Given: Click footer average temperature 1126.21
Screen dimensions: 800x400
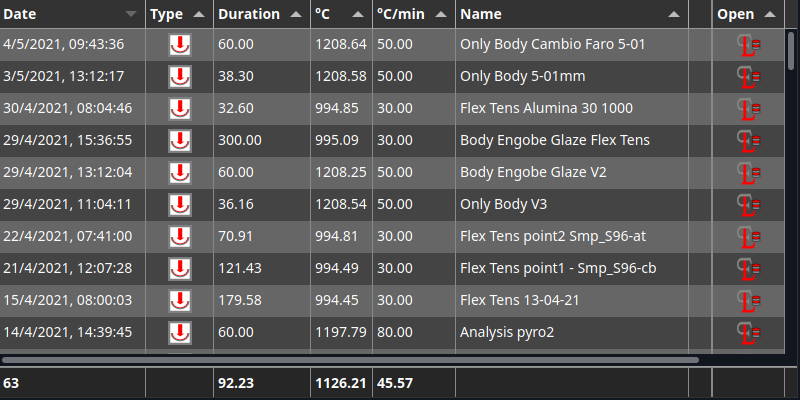Looking at the screenshot, I should [x=341, y=383].
